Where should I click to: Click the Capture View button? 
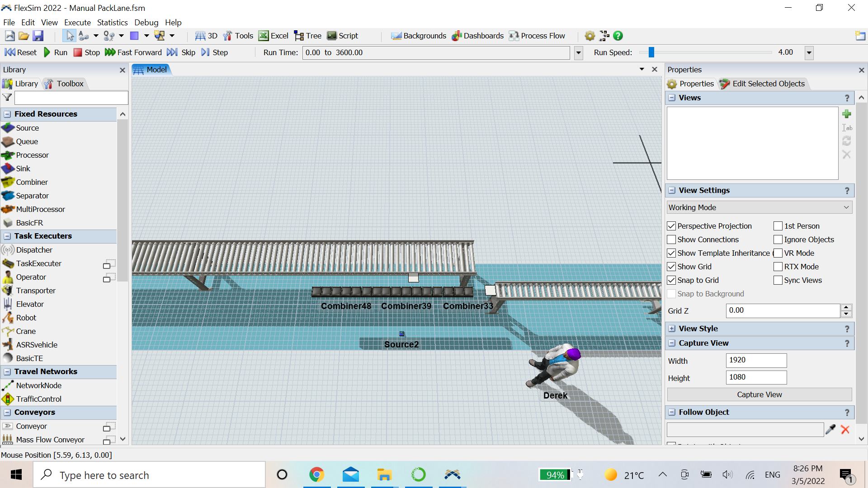click(759, 394)
